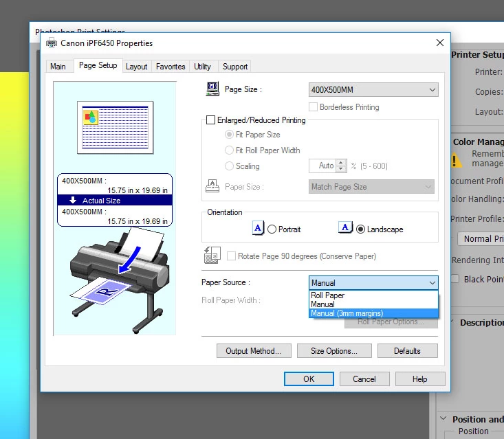This screenshot has height=439, width=504.
Task: Open Size Options dialog
Action: coord(334,350)
